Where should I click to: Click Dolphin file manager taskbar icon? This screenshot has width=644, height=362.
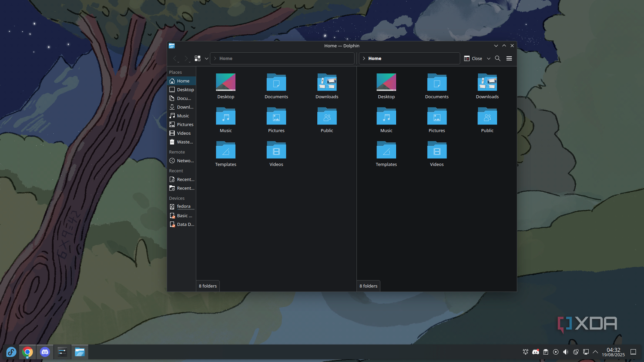(x=79, y=352)
